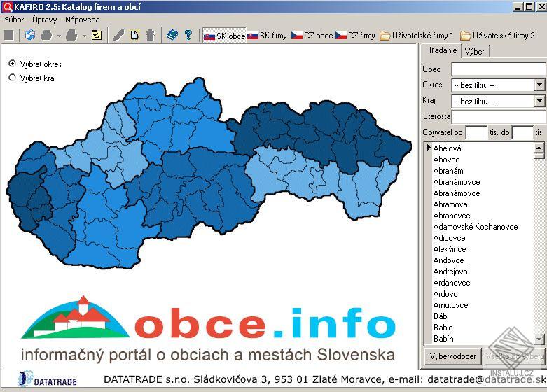Open the dropdown arrow beside the second printer icon
Screen dimensions: 547x392
84,36
